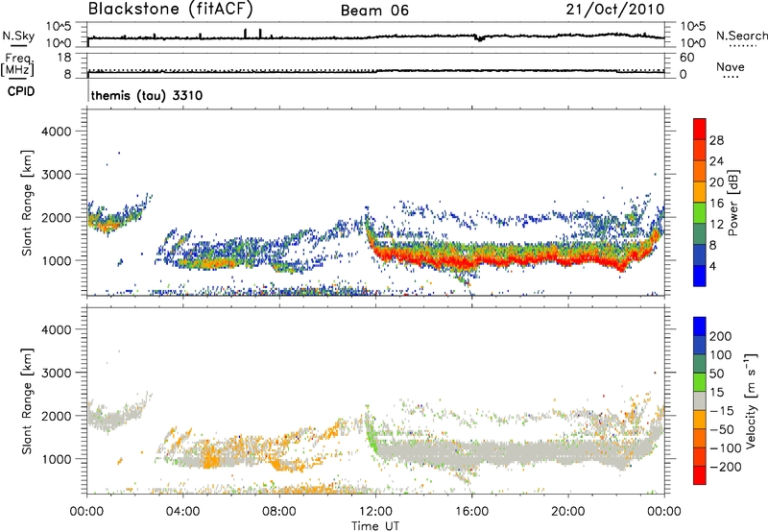
Task: Click the "Nave" legend label
Action: [x=731, y=66]
